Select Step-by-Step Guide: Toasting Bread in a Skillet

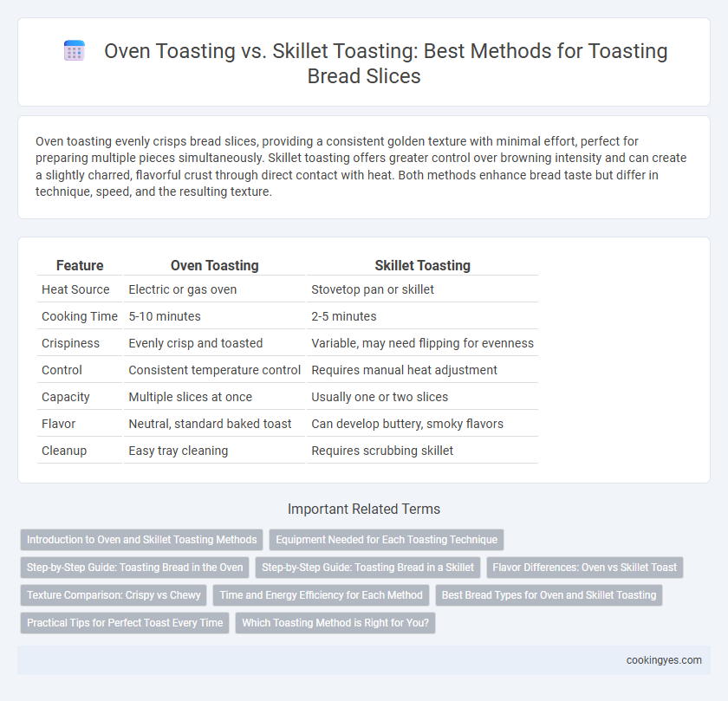(367, 568)
